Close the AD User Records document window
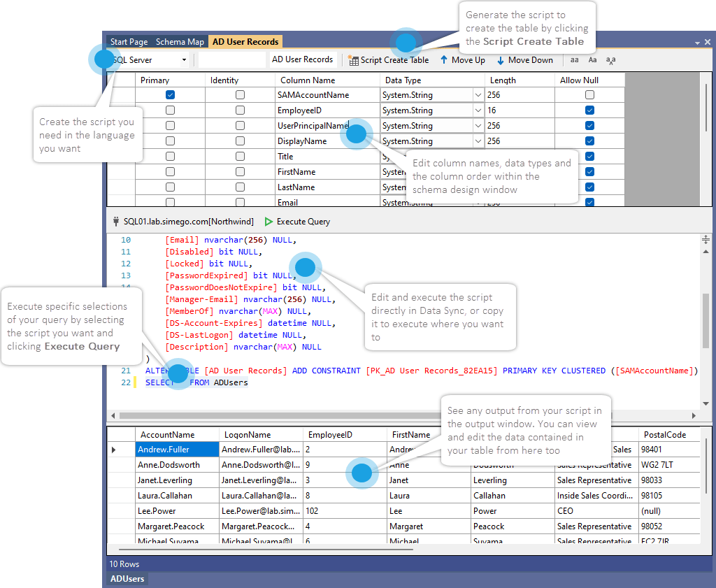The height and width of the screenshot is (588, 716). point(708,42)
